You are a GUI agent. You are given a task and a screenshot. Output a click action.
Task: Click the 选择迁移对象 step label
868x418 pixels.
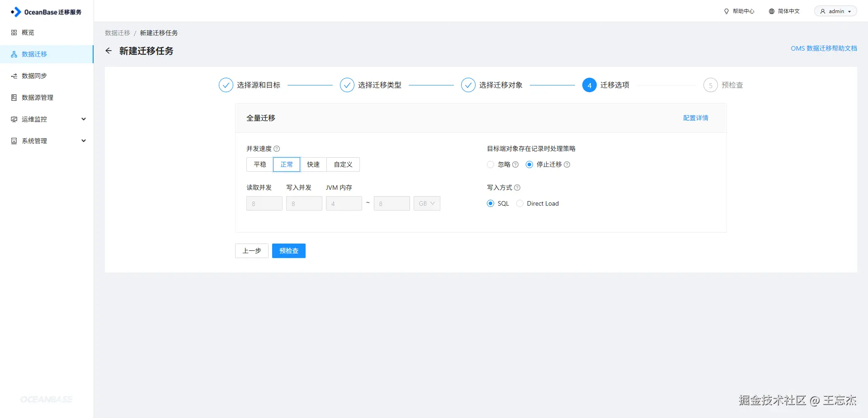click(501, 85)
